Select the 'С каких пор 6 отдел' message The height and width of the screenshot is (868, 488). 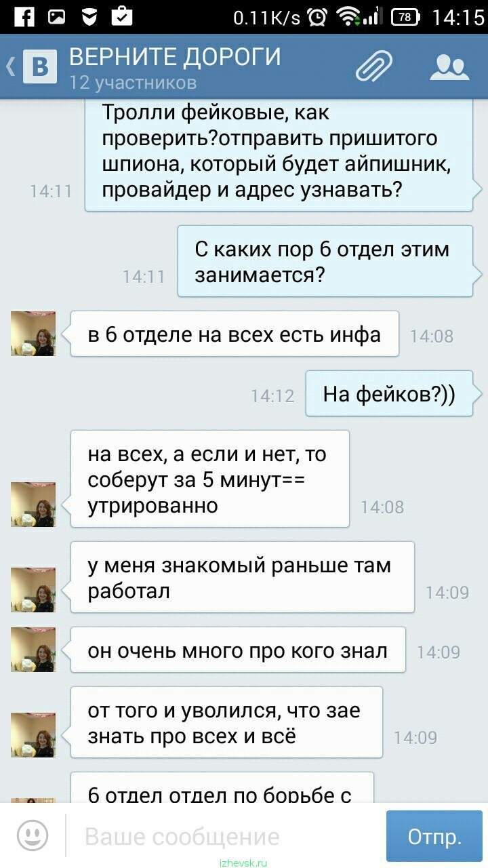coord(325,261)
